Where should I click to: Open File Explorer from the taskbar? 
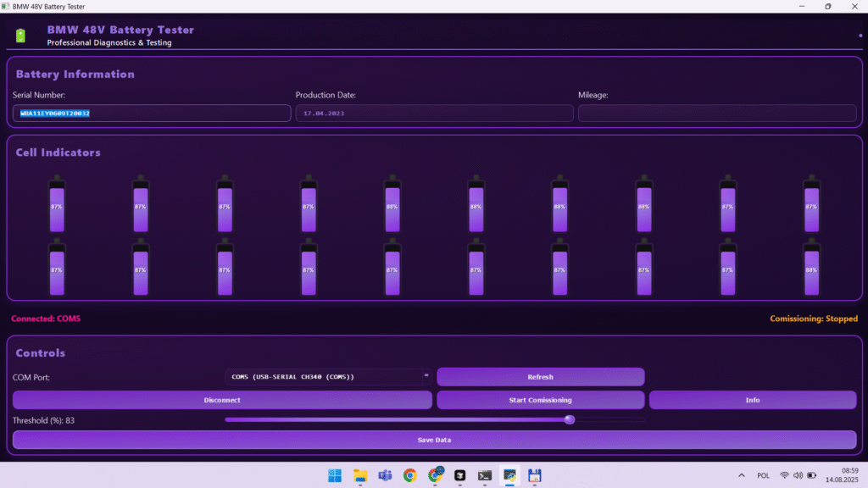(359, 475)
